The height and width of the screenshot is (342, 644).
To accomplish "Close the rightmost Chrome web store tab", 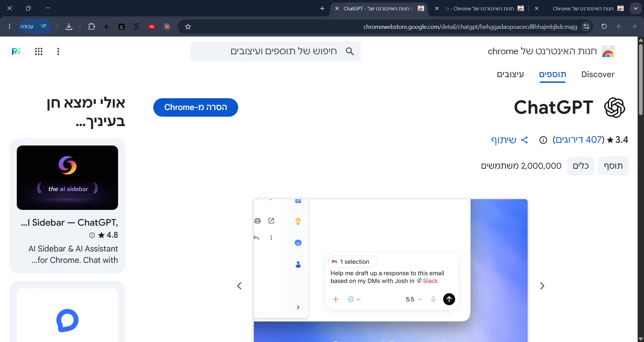I will pos(537,8).
